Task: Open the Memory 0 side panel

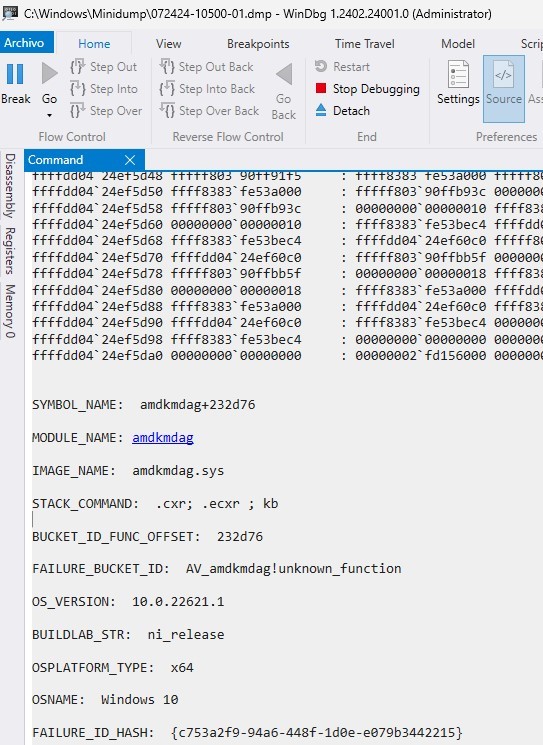Action: (x=10, y=311)
